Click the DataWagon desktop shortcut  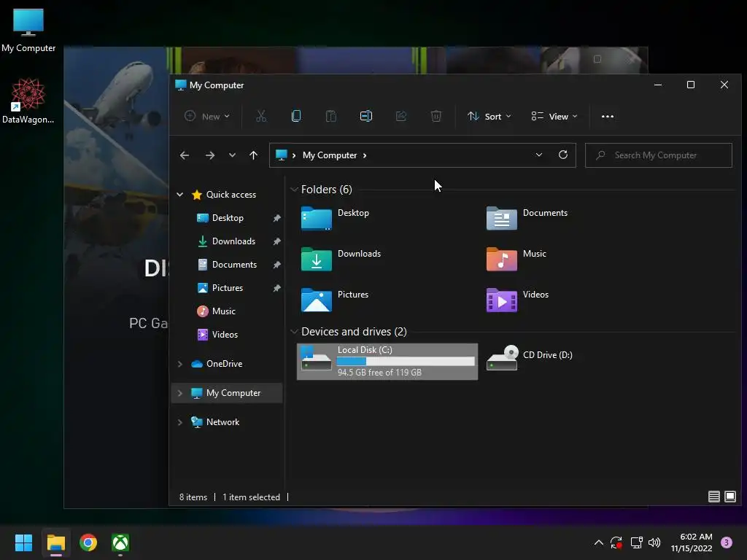[28, 101]
